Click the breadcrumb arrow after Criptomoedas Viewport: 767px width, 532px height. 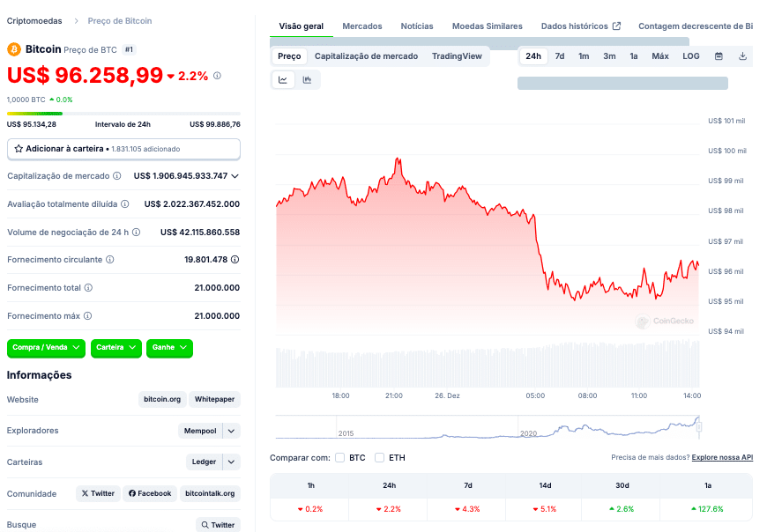coord(76,21)
